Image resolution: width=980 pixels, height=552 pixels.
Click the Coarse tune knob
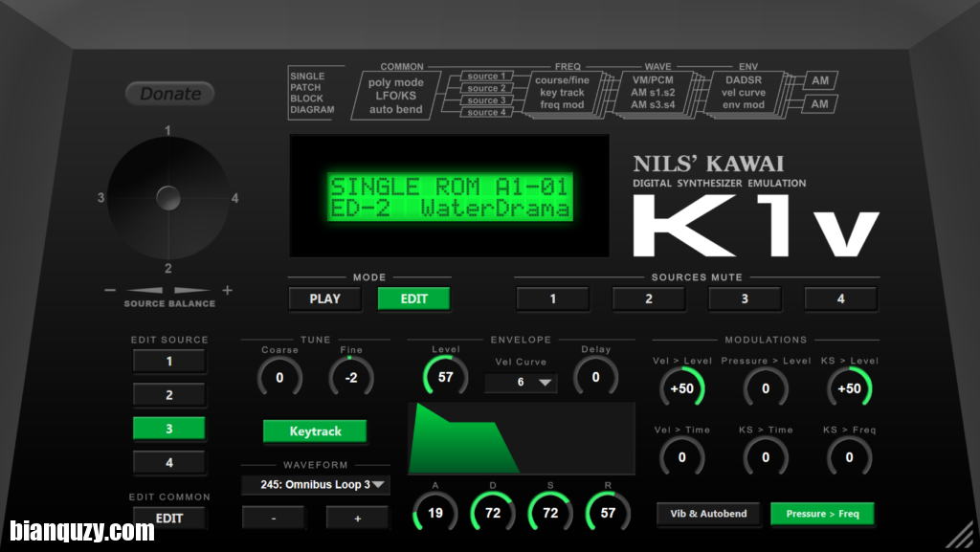pos(279,377)
